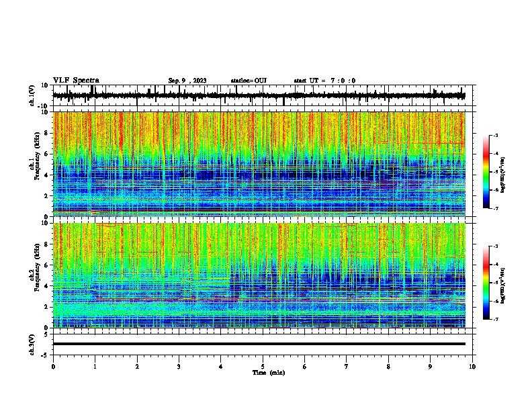The width and height of the screenshot is (532, 411).
Task: Click the "6" kHz tick on ch.2 frequency axis
Action: 46,265
